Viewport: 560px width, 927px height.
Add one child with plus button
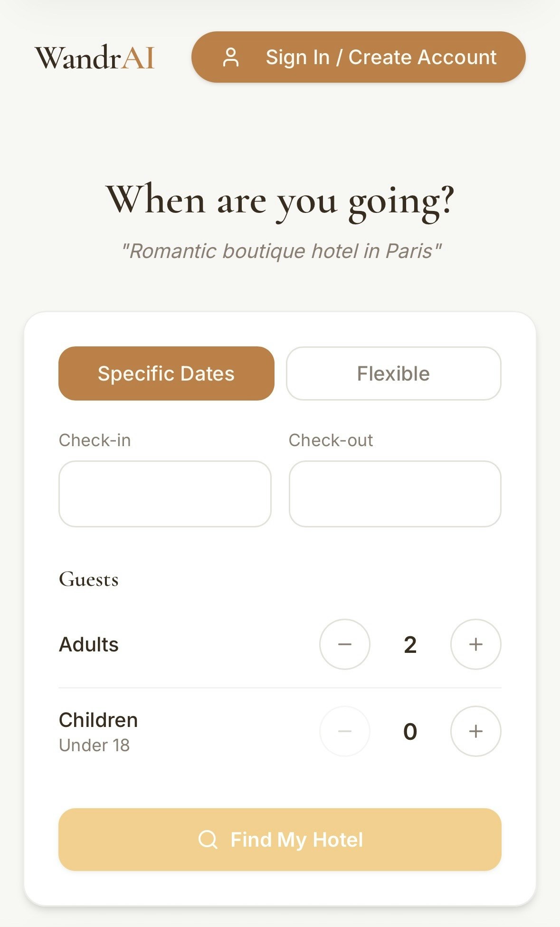coord(475,731)
